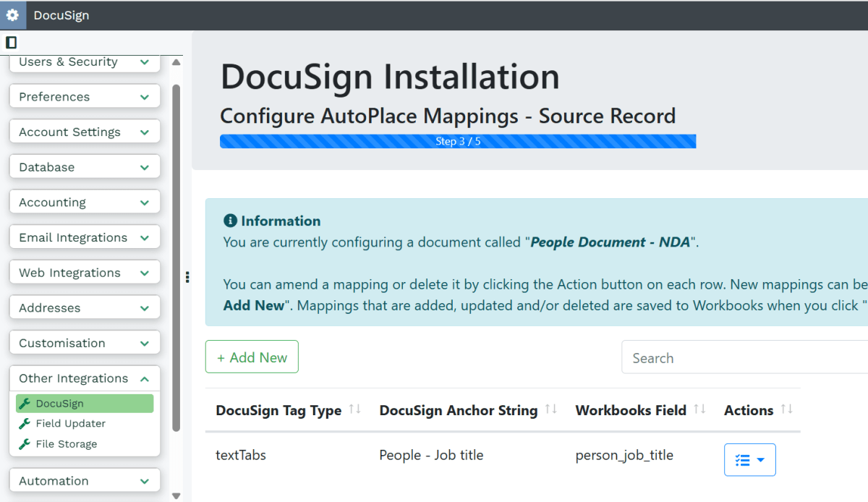Expand the Database section
The width and height of the screenshot is (868, 502).
pos(85,167)
